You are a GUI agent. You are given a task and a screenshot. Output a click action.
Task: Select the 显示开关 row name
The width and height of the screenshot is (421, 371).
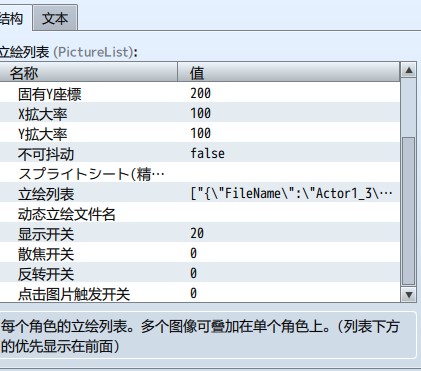pos(46,234)
